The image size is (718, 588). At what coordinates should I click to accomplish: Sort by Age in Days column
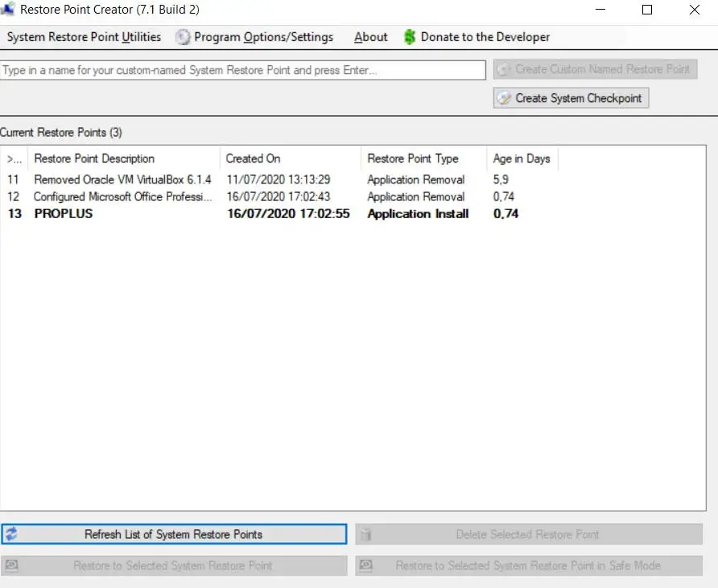pyautogui.click(x=522, y=158)
